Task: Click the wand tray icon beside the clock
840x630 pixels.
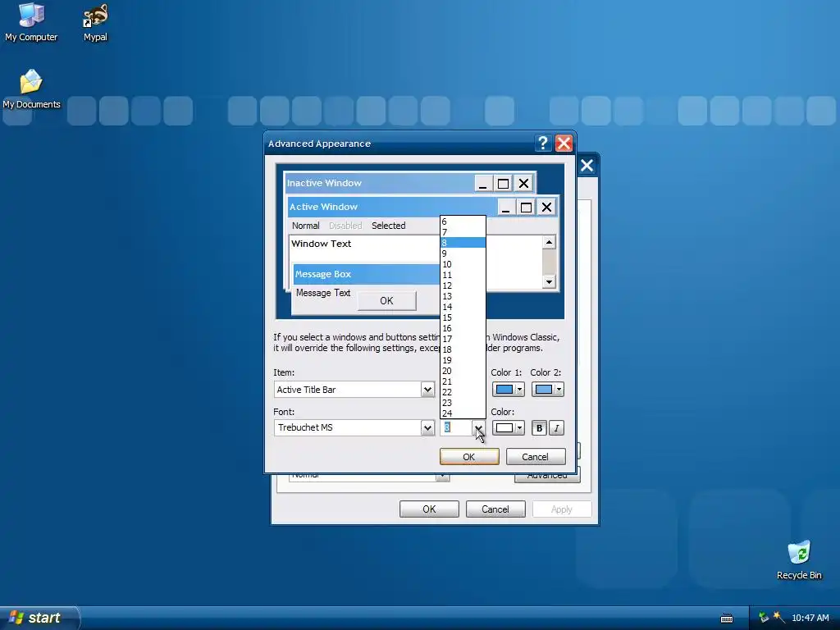Action: 778,618
